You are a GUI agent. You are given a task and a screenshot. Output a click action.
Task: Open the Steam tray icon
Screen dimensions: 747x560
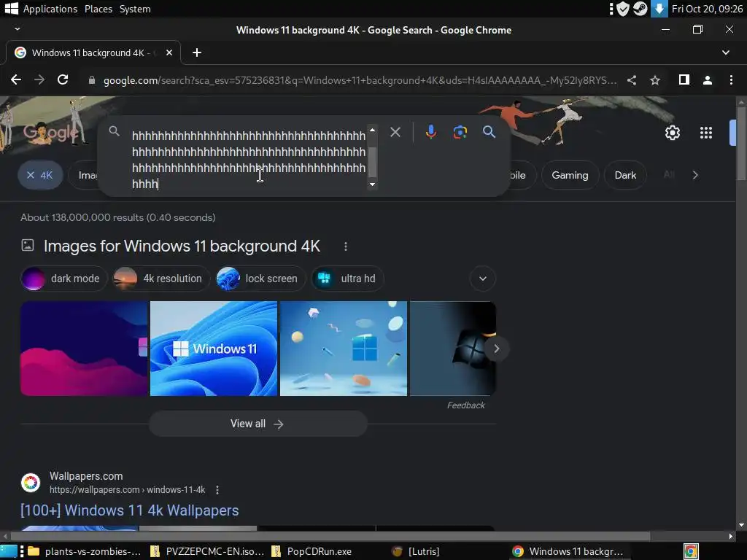point(640,9)
